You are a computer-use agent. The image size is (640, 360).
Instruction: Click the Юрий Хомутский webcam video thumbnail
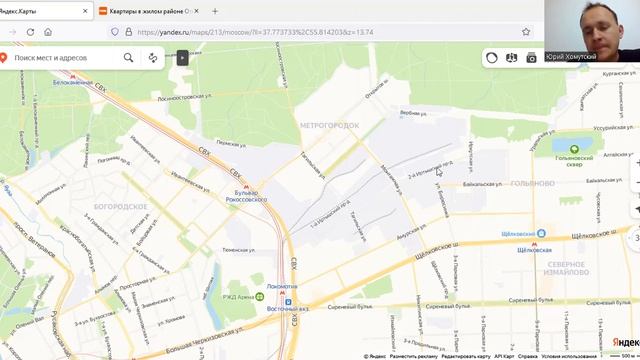tap(592, 31)
